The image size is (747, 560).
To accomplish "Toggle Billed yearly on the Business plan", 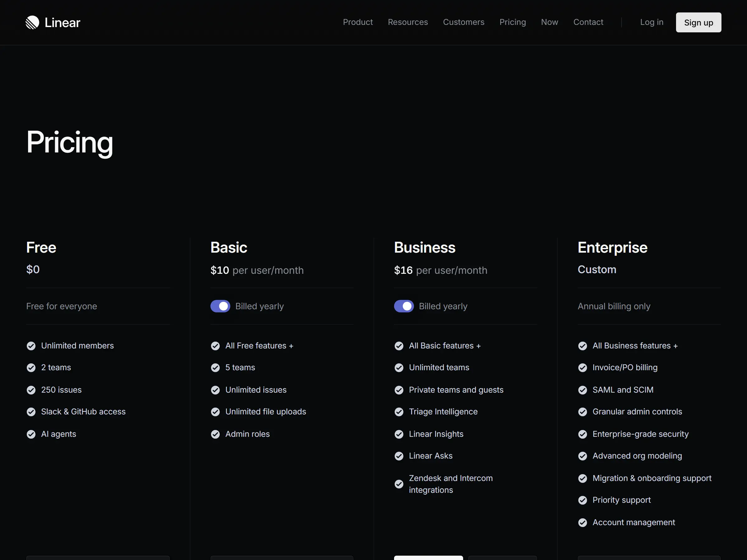I will pos(404,306).
